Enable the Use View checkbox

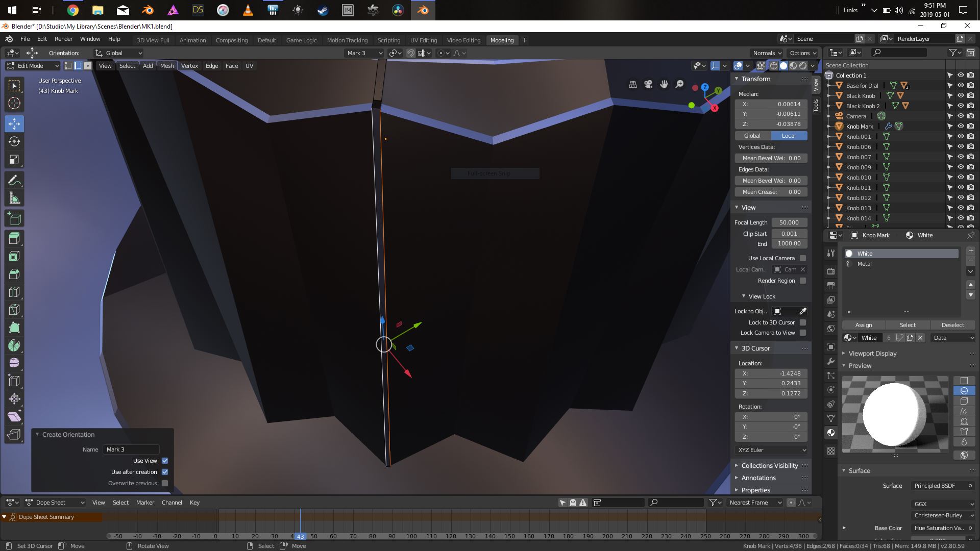[165, 461]
